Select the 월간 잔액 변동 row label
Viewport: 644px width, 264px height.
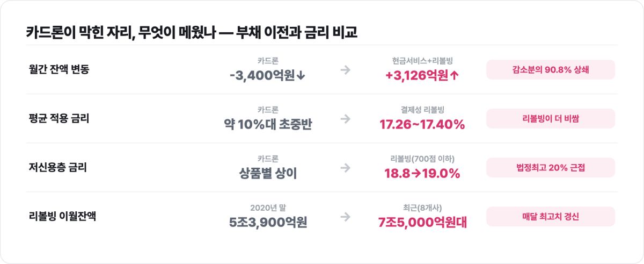59,69
